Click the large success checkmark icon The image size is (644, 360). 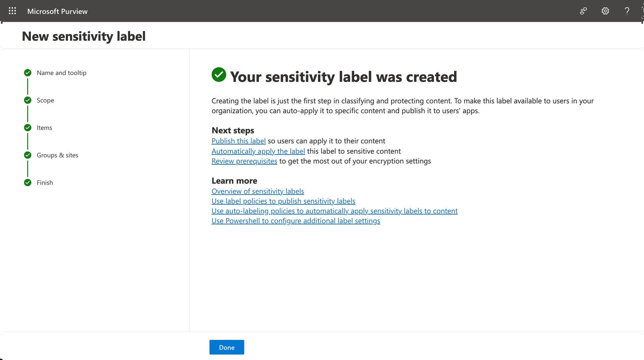(x=219, y=74)
